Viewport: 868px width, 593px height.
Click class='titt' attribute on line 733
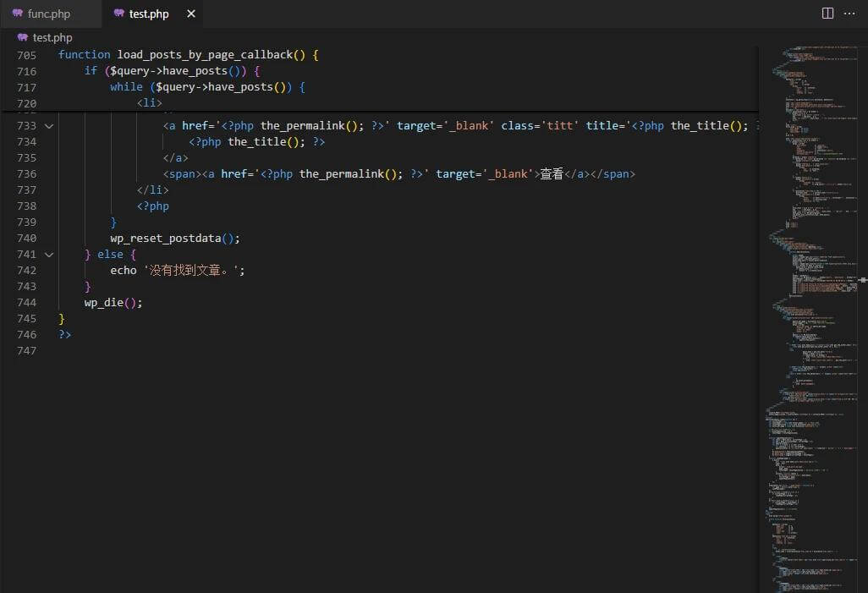[x=540, y=126]
